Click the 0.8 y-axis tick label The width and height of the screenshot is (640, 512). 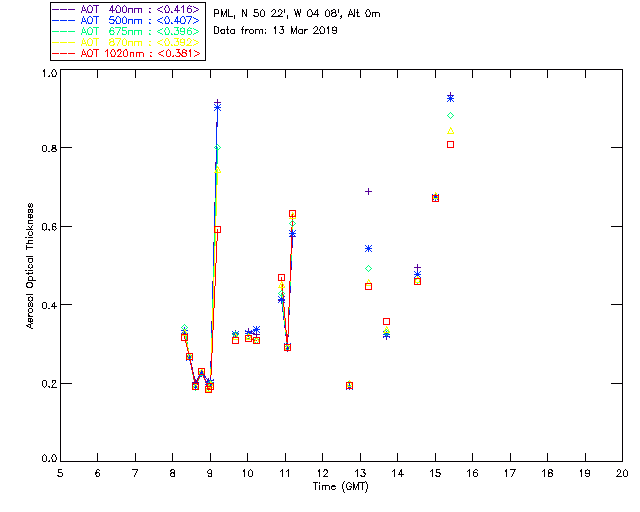tap(49, 148)
